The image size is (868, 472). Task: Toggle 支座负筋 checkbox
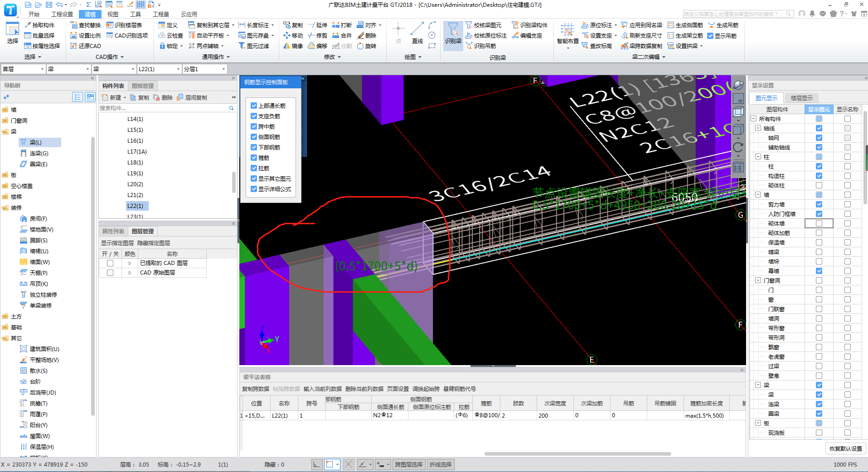tap(254, 116)
